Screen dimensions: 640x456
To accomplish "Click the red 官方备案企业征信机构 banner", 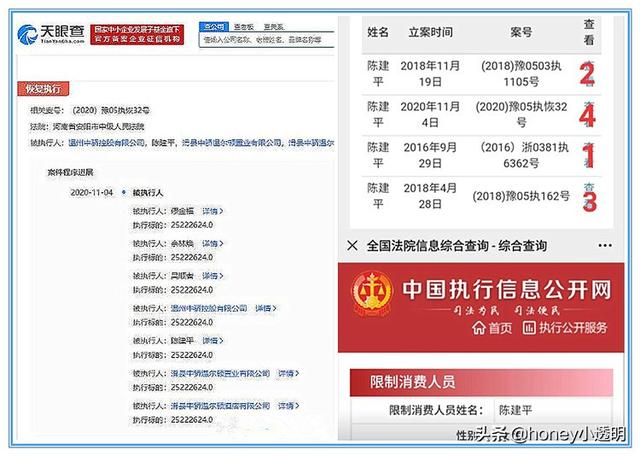I will pos(137,35).
